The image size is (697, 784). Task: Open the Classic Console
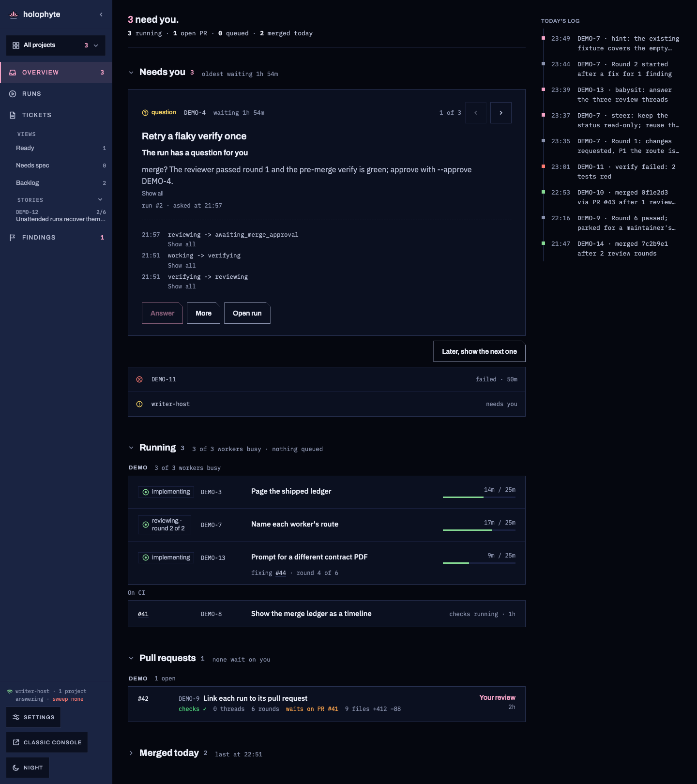pyautogui.click(x=47, y=742)
